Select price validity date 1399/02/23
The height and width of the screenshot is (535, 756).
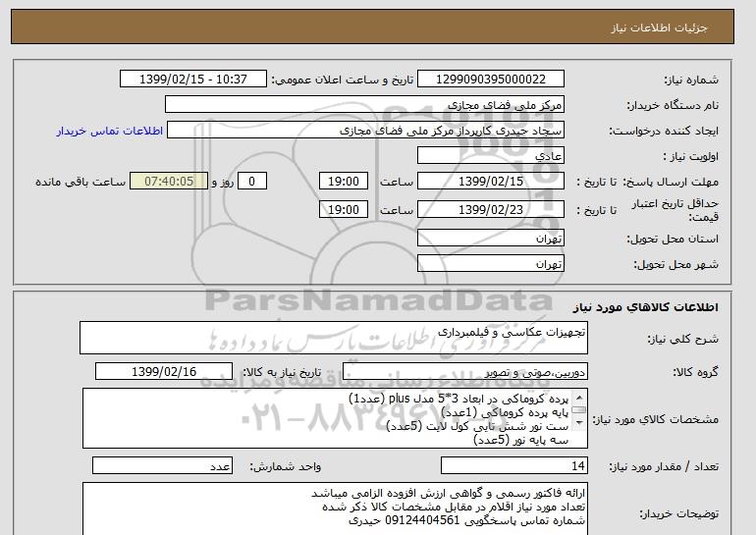click(x=490, y=210)
